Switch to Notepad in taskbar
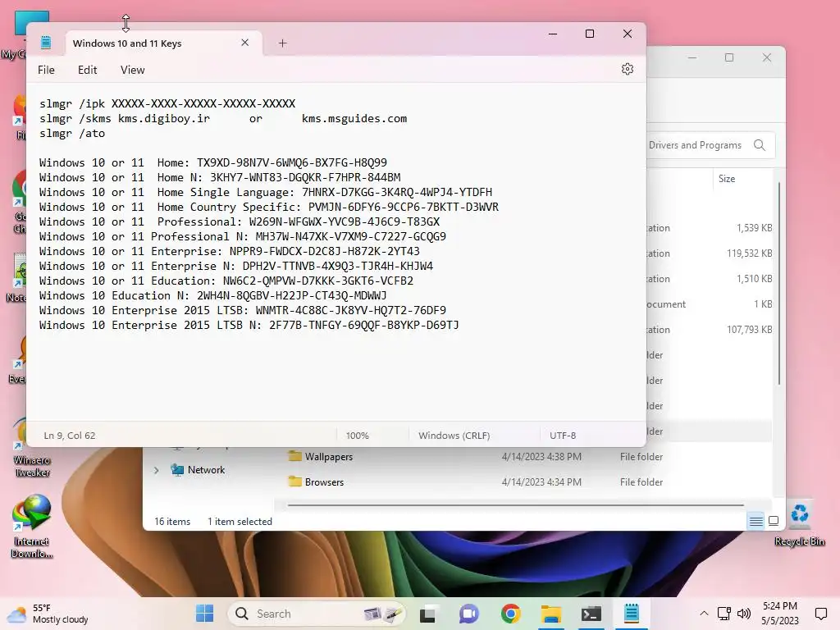840x630 pixels. pyautogui.click(x=632, y=614)
